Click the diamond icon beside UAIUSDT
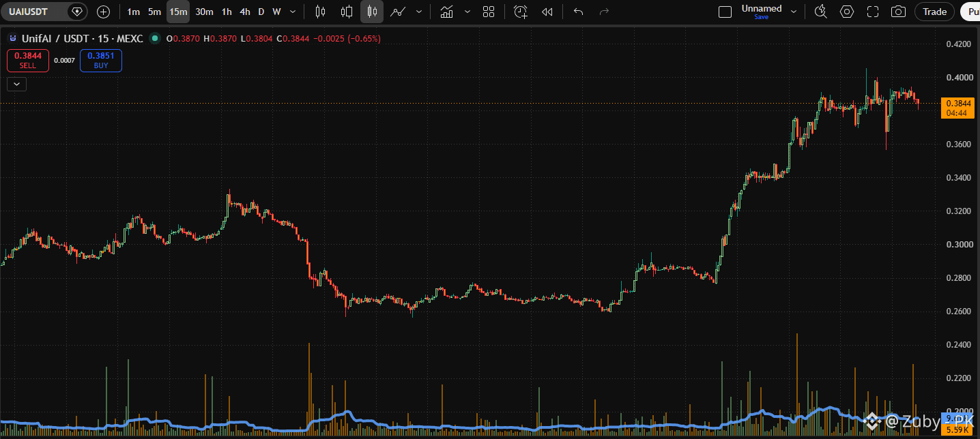Screen dimensions: 980x439 [x=78, y=12]
